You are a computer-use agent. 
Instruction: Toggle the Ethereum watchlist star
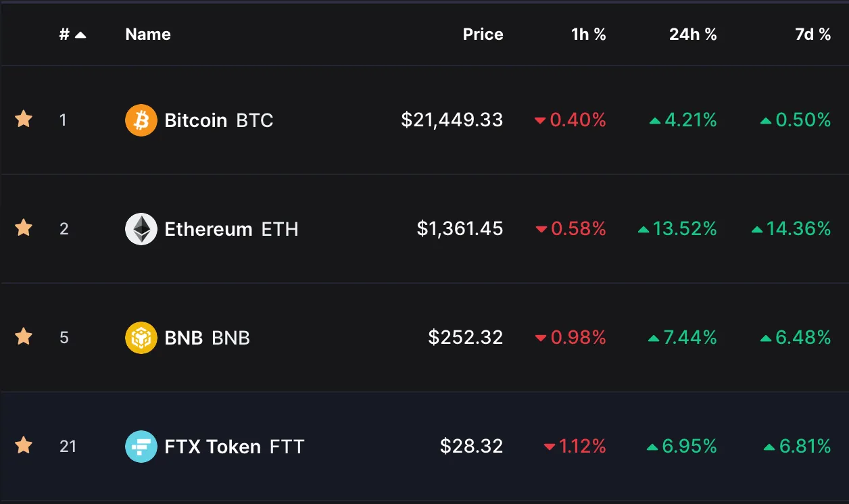(24, 228)
